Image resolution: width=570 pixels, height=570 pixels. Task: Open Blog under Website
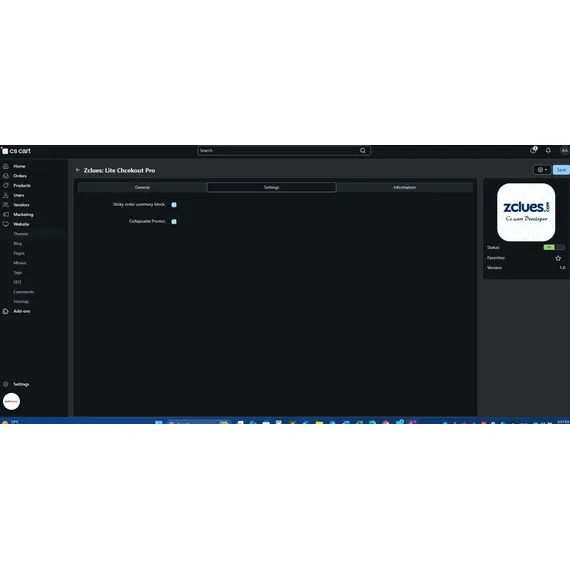pyautogui.click(x=17, y=244)
